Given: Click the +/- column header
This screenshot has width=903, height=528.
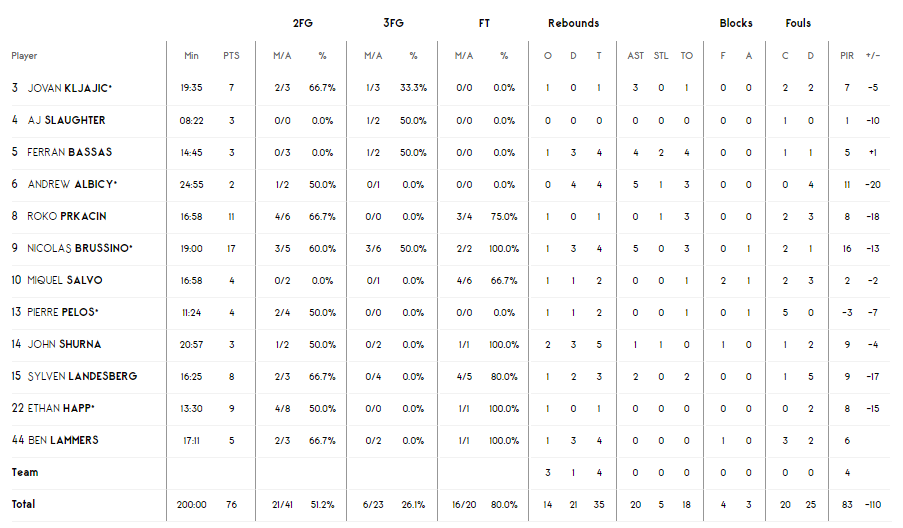Looking at the screenshot, I should pyautogui.click(x=873, y=56).
